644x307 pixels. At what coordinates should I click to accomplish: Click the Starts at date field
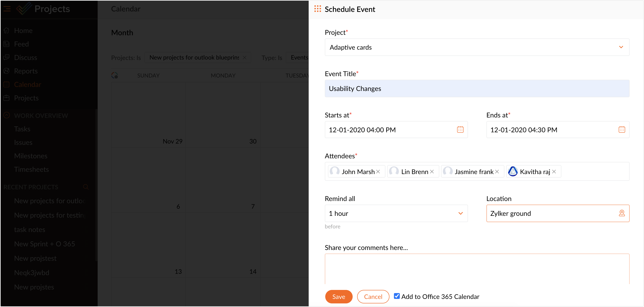pos(396,130)
